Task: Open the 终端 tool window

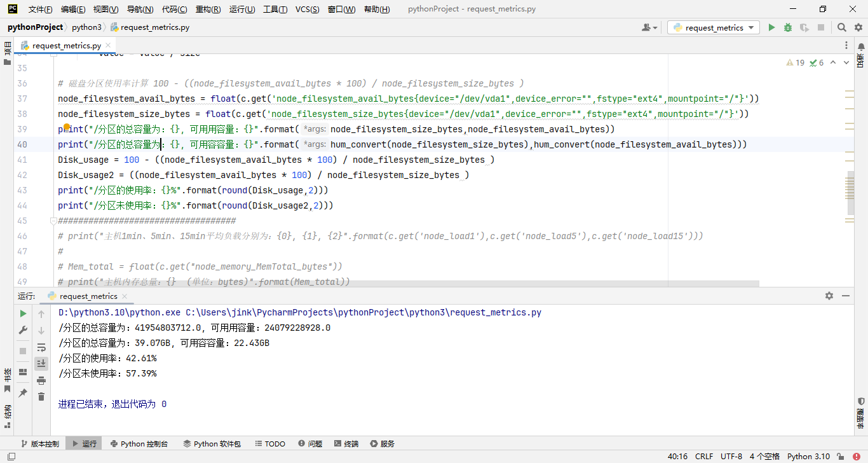Action: [x=346, y=444]
